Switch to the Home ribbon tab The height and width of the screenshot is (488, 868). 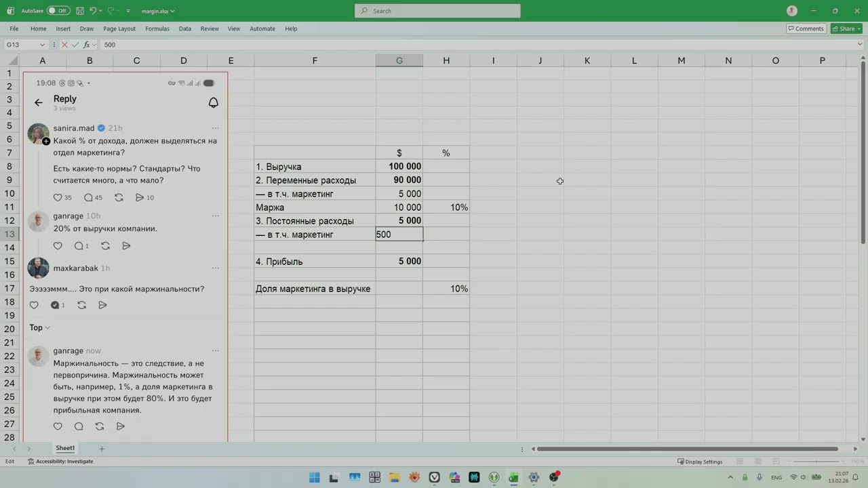point(38,28)
